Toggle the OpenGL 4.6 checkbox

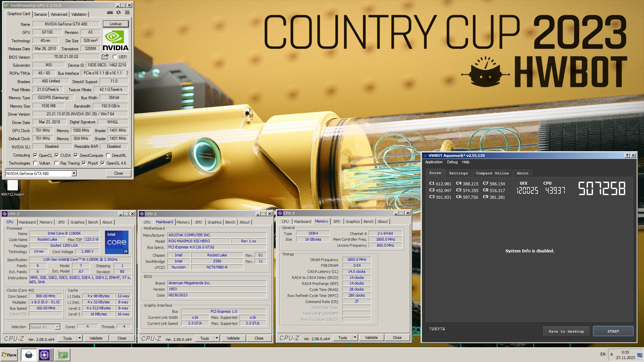coord(103,163)
